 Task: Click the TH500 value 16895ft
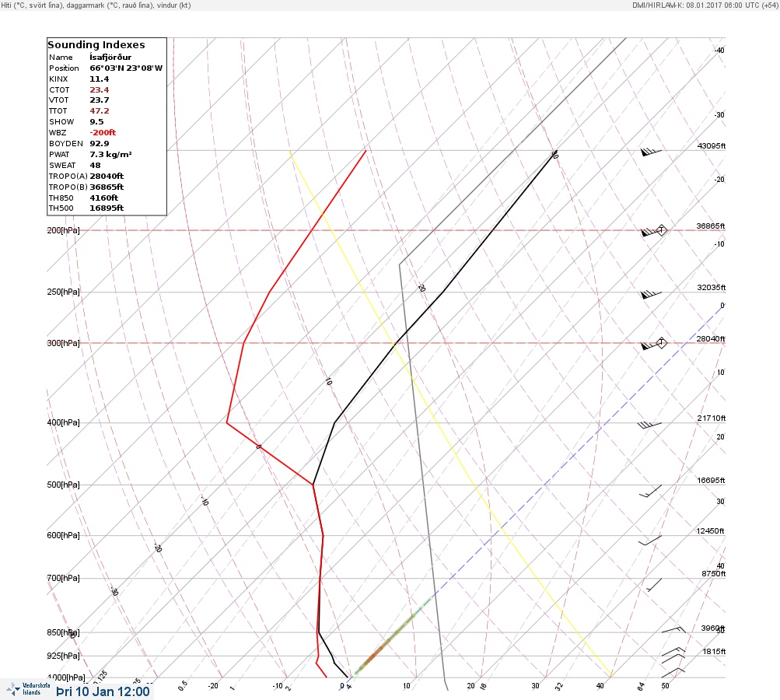107,208
